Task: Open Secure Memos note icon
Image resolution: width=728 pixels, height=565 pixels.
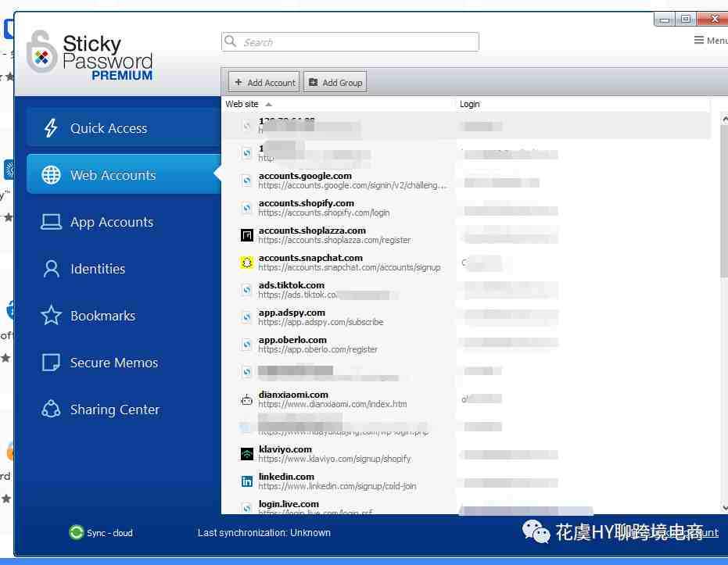Action: pyautogui.click(x=51, y=363)
